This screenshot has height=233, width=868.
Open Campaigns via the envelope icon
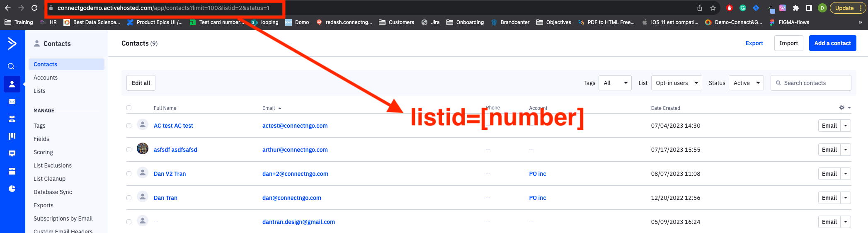12,102
